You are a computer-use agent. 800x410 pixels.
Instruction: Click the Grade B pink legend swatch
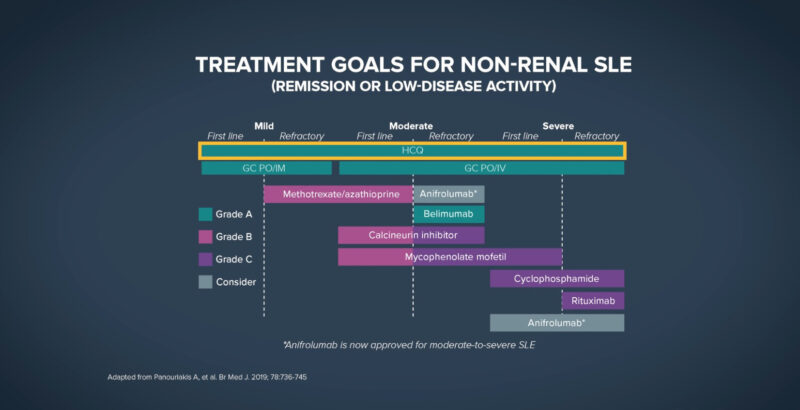pyautogui.click(x=205, y=237)
